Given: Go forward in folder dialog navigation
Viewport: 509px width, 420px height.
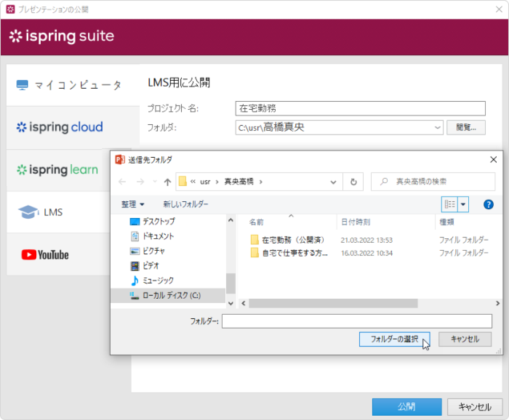Looking at the screenshot, I should [140, 182].
